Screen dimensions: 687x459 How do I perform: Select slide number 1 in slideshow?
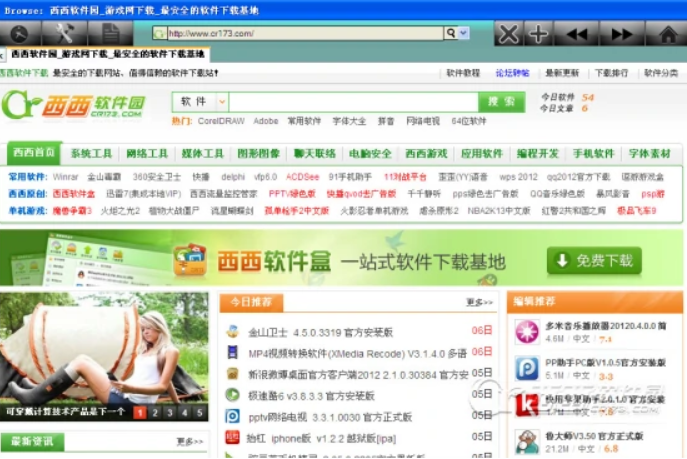140,412
